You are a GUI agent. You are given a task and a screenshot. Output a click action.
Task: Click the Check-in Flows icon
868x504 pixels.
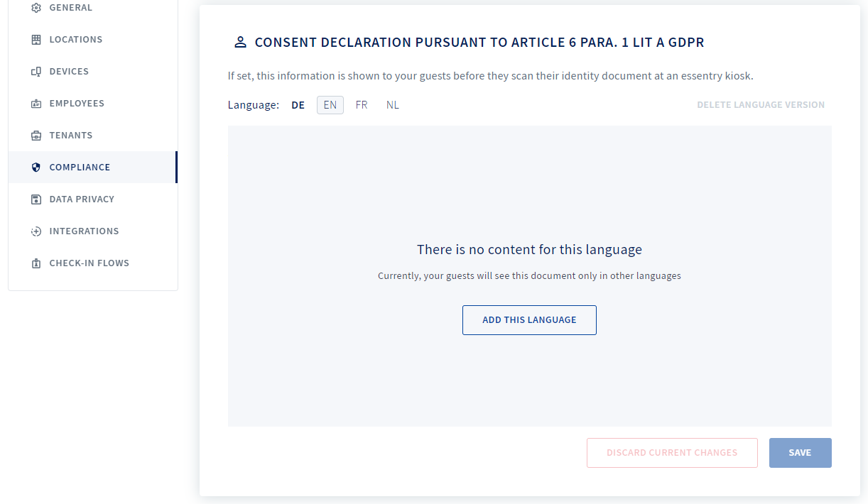(36, 263)
